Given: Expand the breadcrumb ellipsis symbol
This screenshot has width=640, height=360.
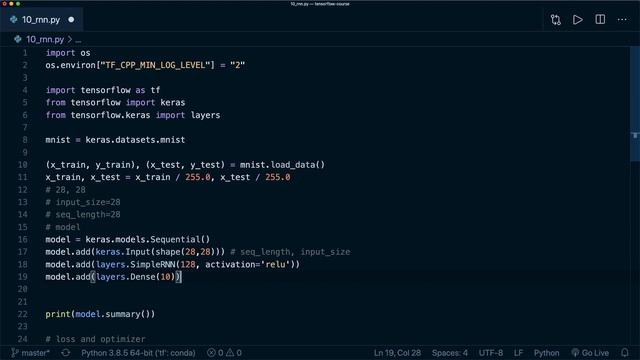Looking at the screenshot, I should coord(78,40).
